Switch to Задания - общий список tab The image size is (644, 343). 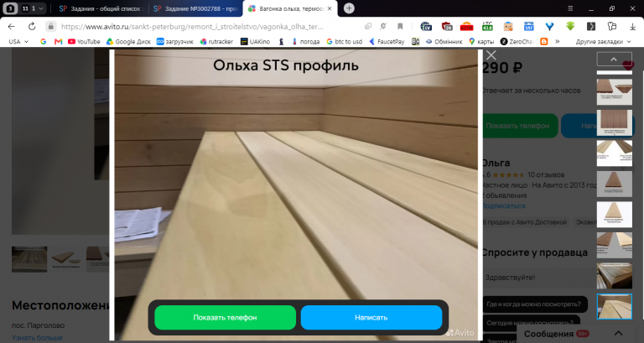[x=101, y=8]
